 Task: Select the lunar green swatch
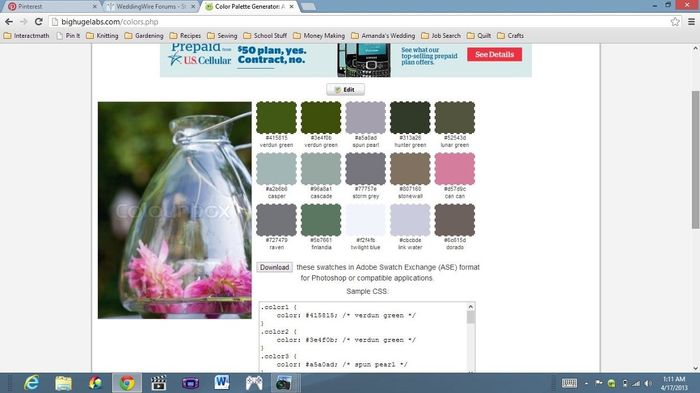(x=455, y=117)
